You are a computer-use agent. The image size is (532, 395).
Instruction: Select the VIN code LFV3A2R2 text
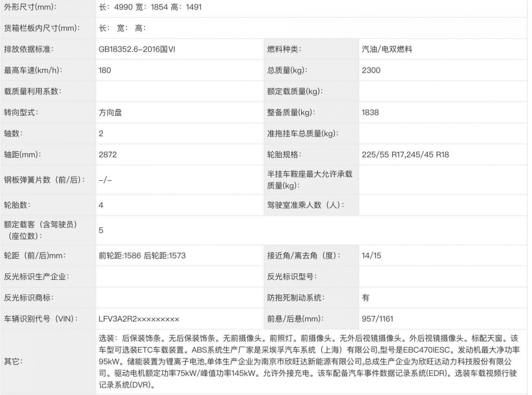pos(139,319)
